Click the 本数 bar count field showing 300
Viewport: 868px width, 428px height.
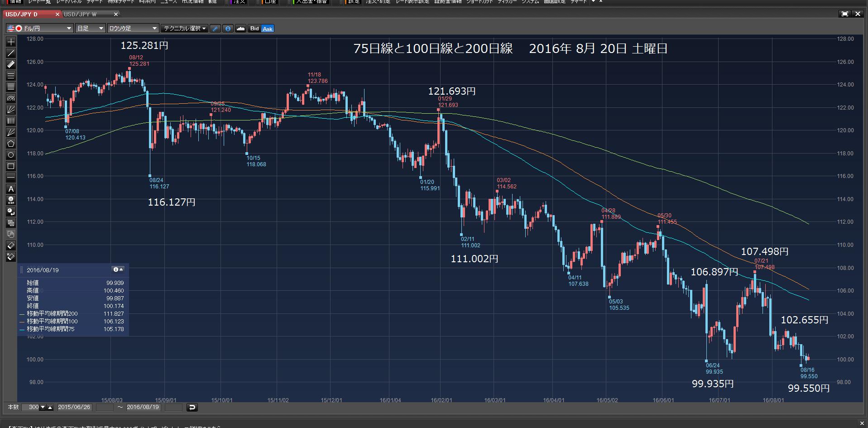31,407
